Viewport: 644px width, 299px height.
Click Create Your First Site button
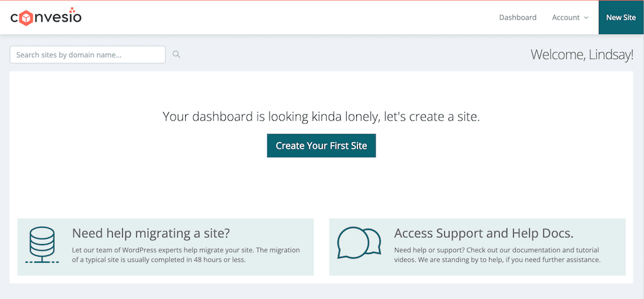[321, 145]
